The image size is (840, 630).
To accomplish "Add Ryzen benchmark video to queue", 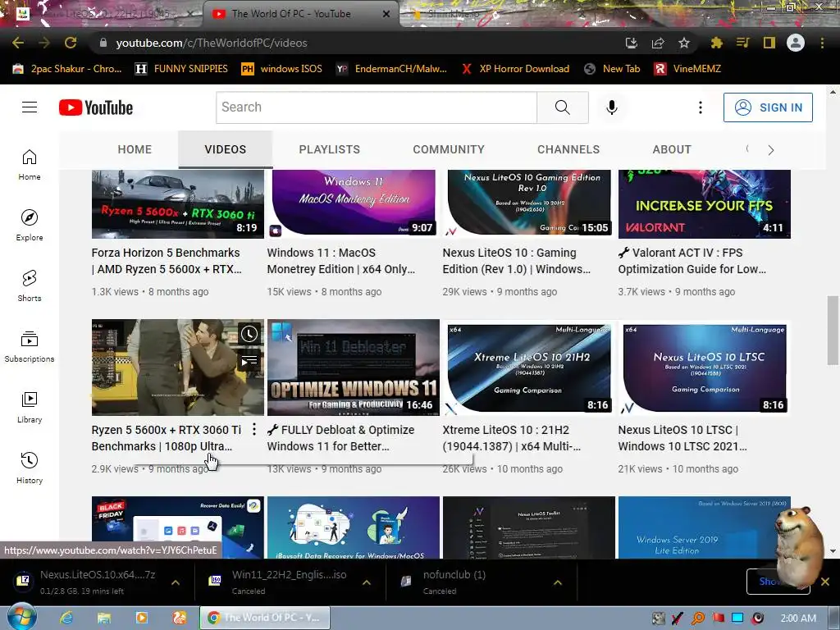I will click(249, 360).
